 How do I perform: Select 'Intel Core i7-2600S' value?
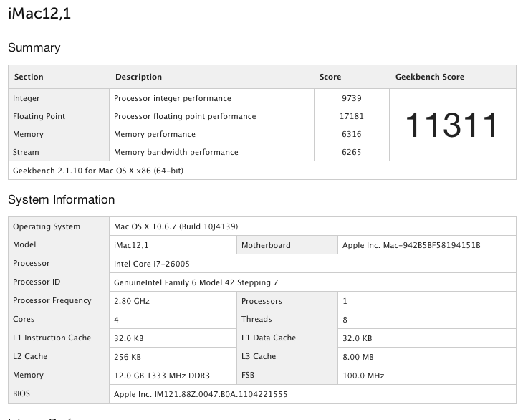pos(152,264)
